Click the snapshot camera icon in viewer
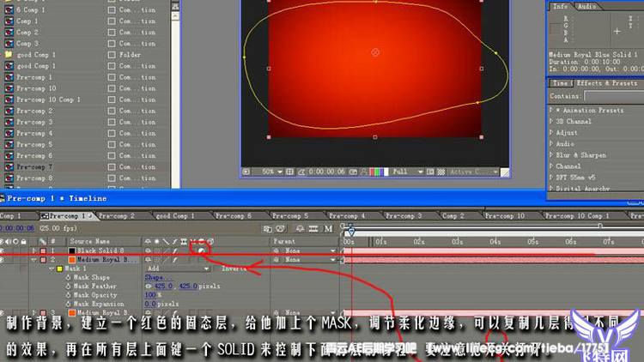644x362 pixels. (353, 172)
